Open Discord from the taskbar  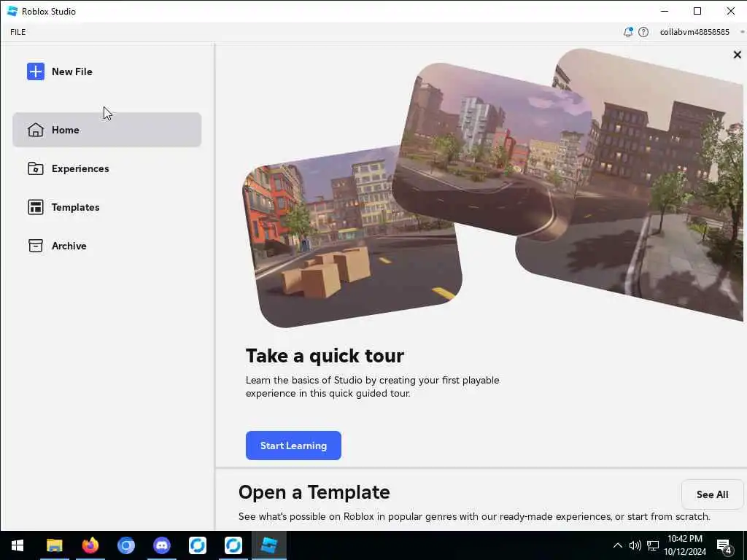[162, 545]
